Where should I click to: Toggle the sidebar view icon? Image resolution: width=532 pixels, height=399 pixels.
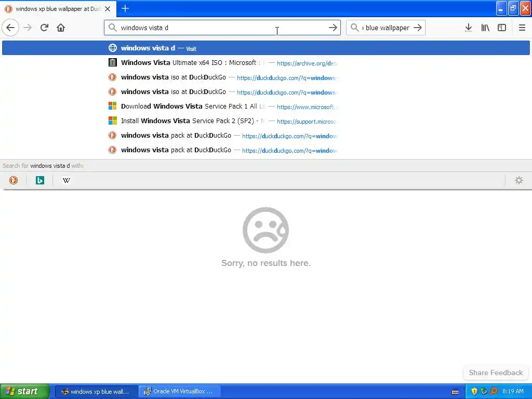tap(502, 28)
